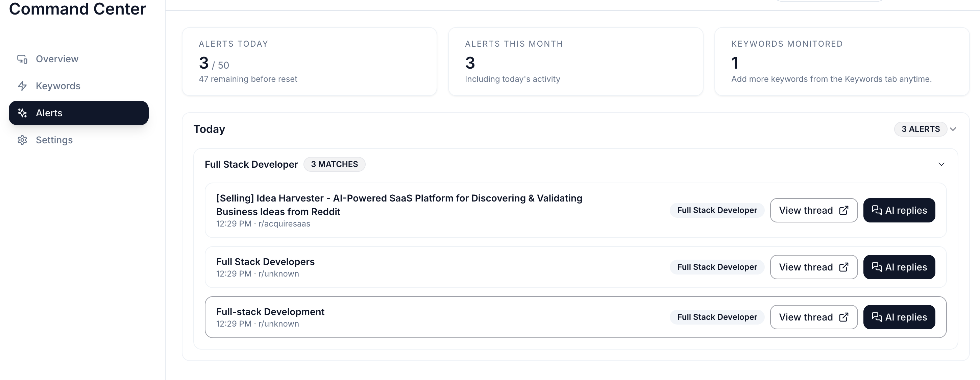Image resolution: width=980 pixels, height=380 pixels.
Task: Open AI replies for Full Stack Developers
Action: coord(899,267)
